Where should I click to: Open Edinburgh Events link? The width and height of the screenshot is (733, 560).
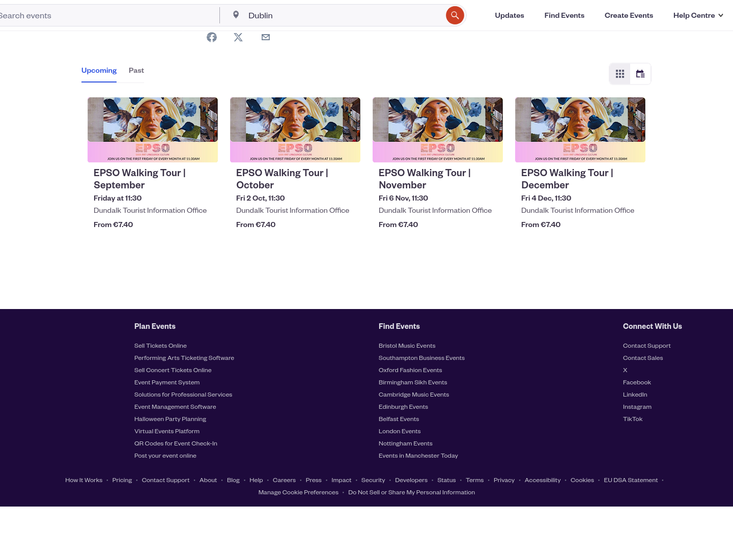click(x=403, y=407)
